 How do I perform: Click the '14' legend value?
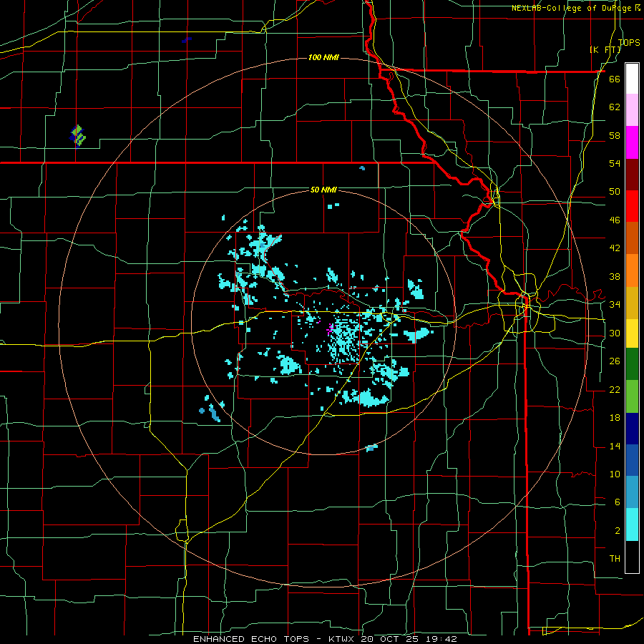click(x=615, y=446)
